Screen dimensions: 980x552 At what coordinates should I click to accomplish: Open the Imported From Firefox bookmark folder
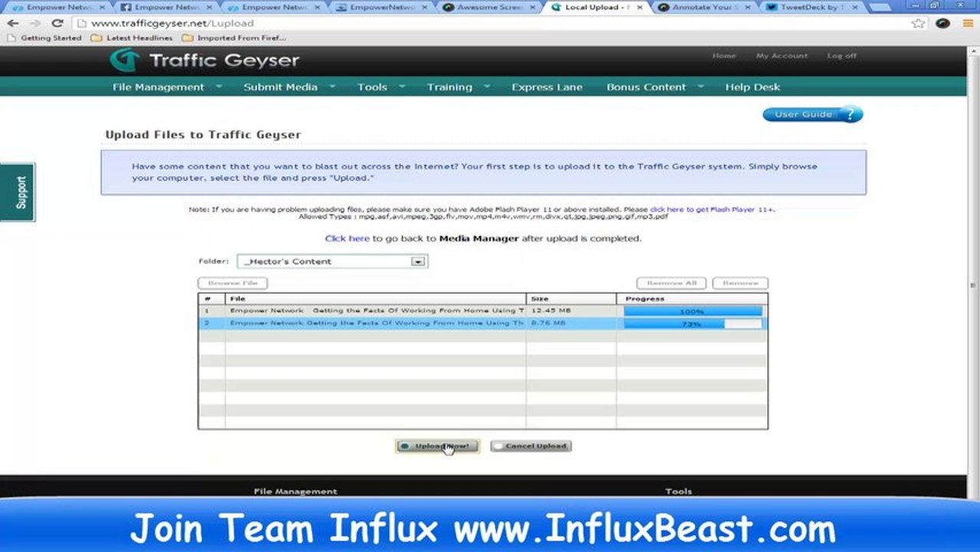pyautogui.click(x=234, y=38)
